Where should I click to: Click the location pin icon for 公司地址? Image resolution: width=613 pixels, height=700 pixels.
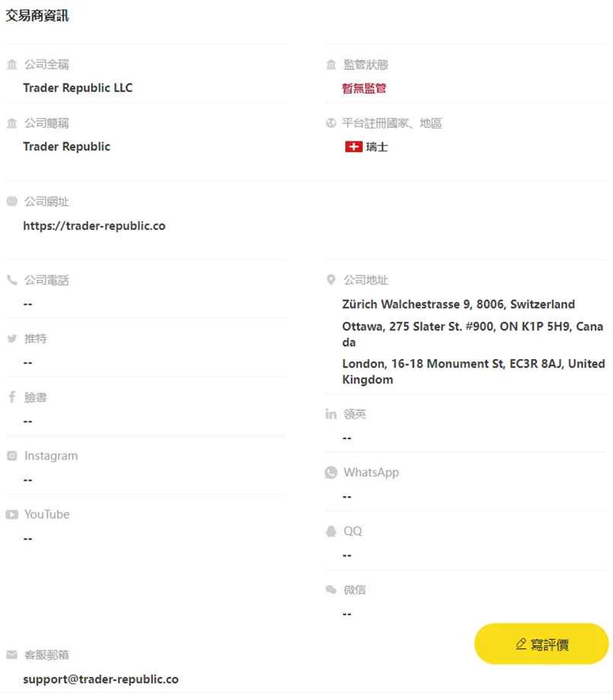(331, 280)
